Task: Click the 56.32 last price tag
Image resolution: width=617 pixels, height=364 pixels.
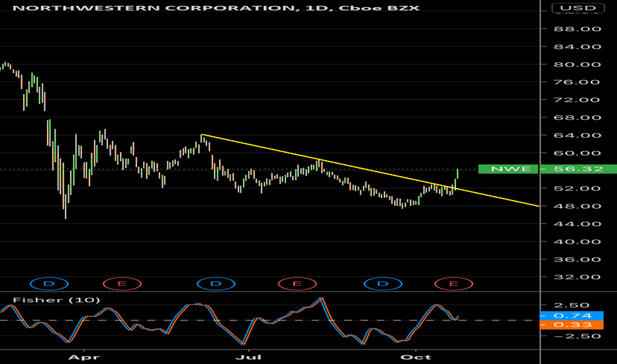Action: pos(579,169)
